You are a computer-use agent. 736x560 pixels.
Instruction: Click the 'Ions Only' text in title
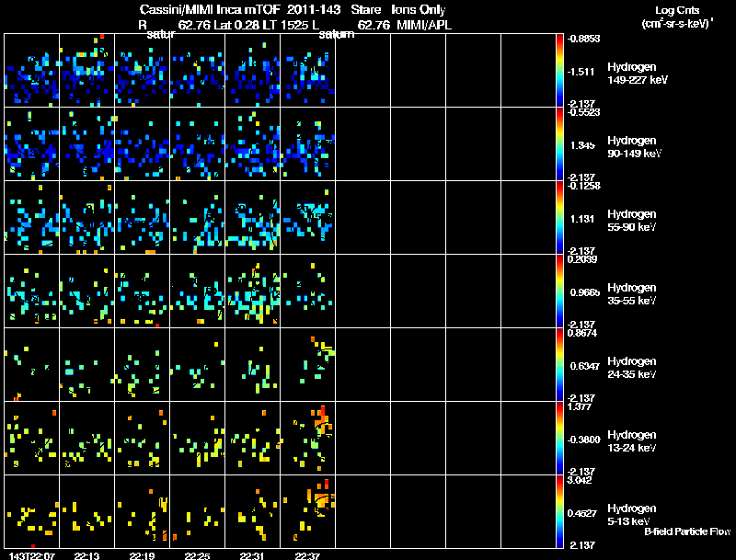[419, 10]
